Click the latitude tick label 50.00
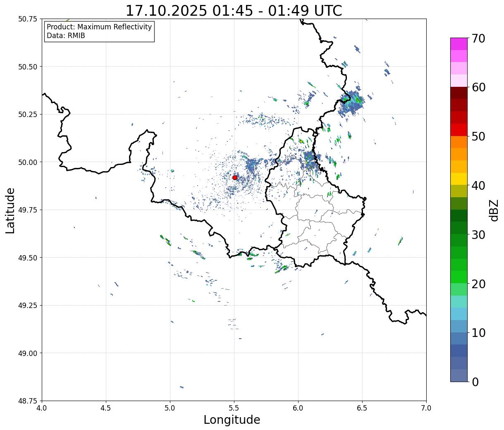504x430 pixels. pyautogui.click(x=28, y=162)
